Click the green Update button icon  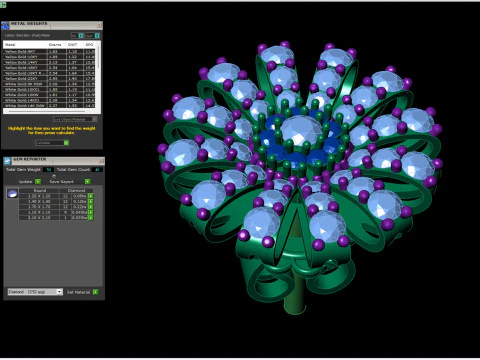point(38,182)
